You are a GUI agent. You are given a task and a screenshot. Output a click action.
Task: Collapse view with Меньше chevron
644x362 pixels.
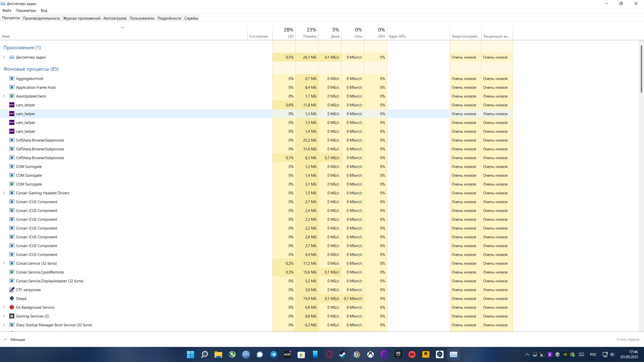point(6,339)
